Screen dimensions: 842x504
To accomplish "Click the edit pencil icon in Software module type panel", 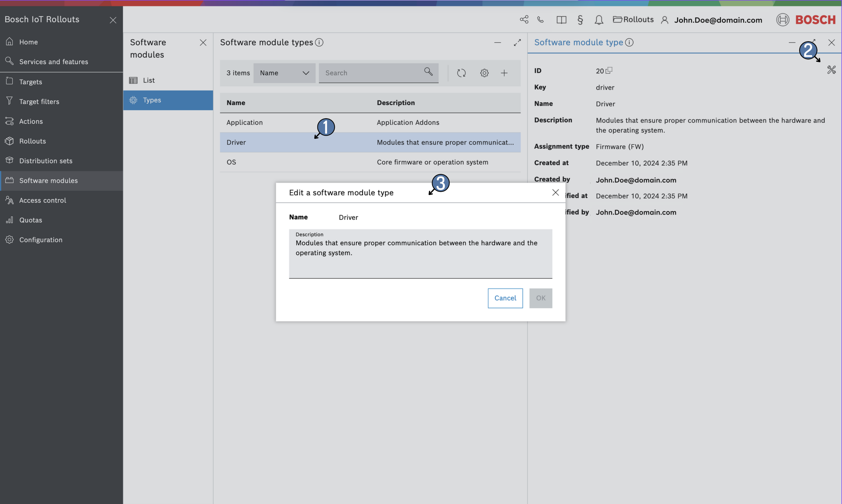I will click(x=831, y=70).
